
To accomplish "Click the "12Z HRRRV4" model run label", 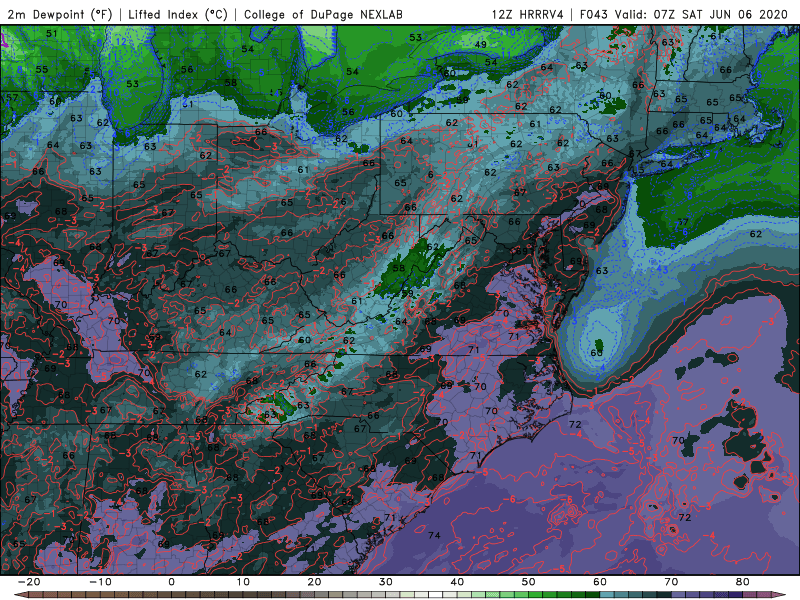I will coord(528,14).
